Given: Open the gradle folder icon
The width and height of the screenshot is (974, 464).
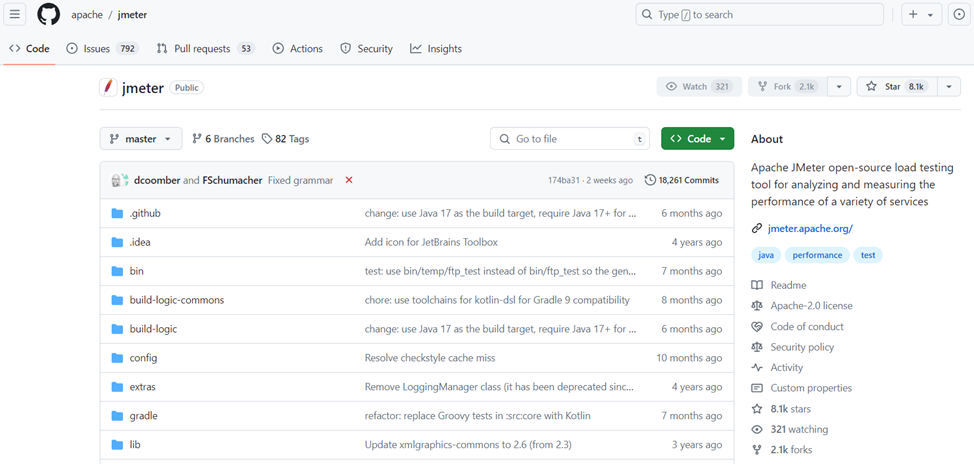Looking at the screenshot, I should tap(117, 416).
